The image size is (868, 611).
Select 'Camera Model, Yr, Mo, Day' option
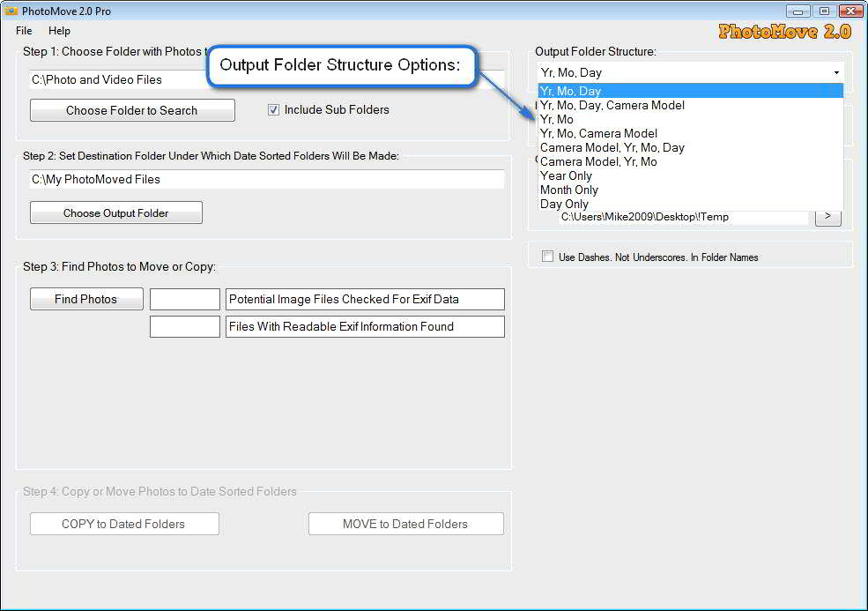click(x=690, y=147)
